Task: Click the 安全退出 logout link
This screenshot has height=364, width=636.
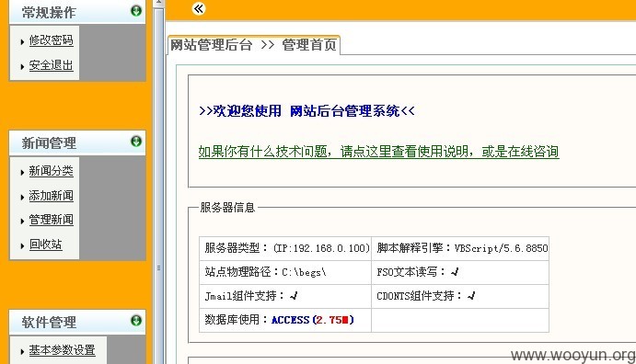Action: click(x=52, y=65)
